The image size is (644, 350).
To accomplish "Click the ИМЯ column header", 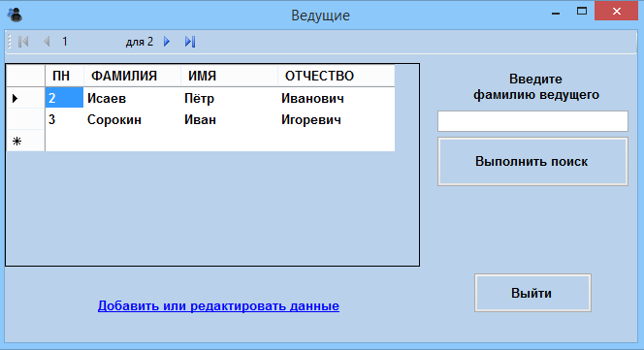I will tap(229, 76).
